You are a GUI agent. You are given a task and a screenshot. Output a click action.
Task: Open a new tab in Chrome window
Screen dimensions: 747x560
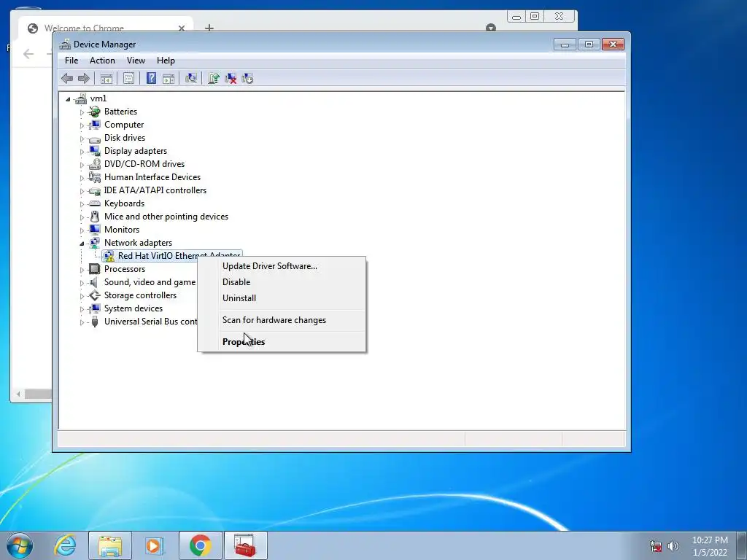pos(209,28)
